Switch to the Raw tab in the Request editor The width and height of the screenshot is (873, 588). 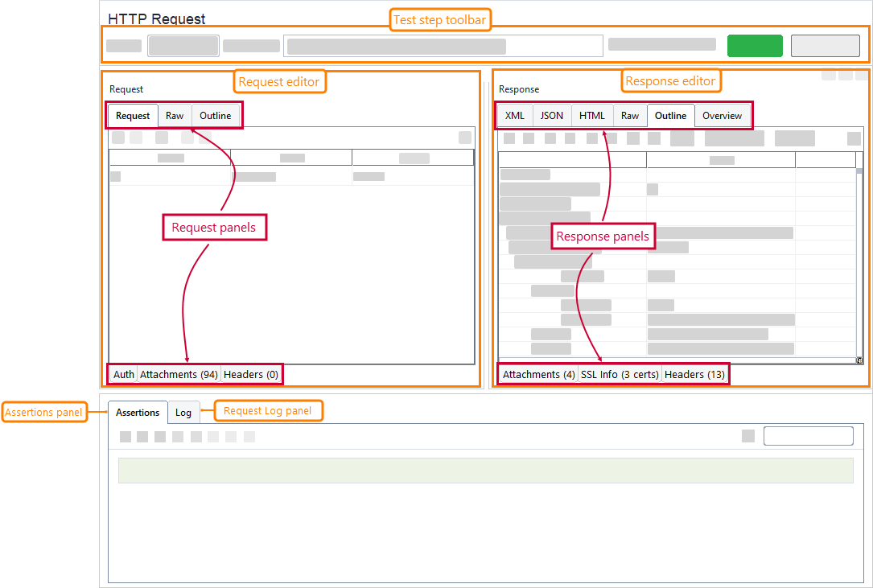(x=174, y=115)
